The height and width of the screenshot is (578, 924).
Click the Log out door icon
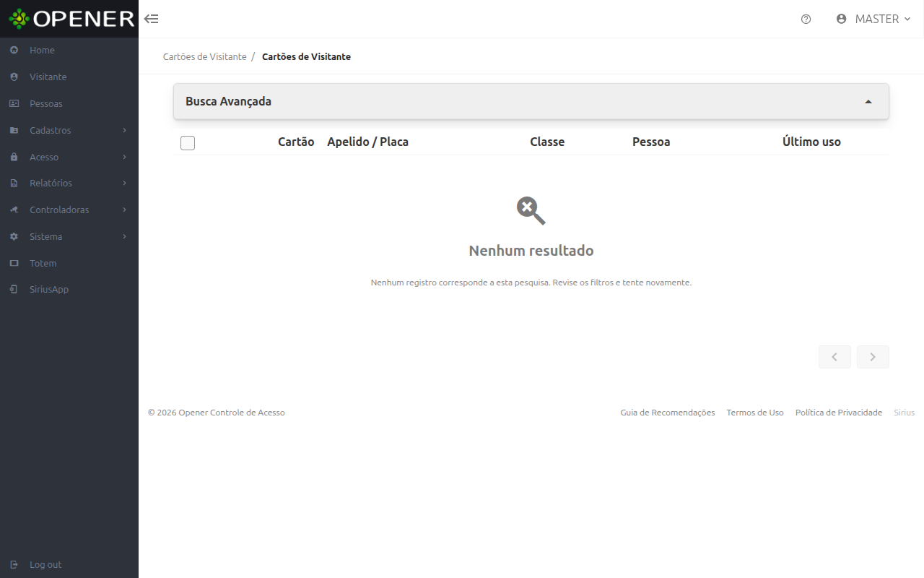pyautogui.click(x=14, y=564)
